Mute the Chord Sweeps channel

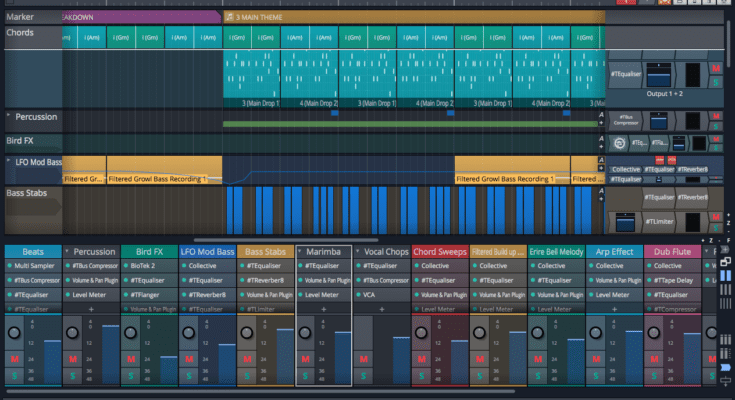point(423,357)
